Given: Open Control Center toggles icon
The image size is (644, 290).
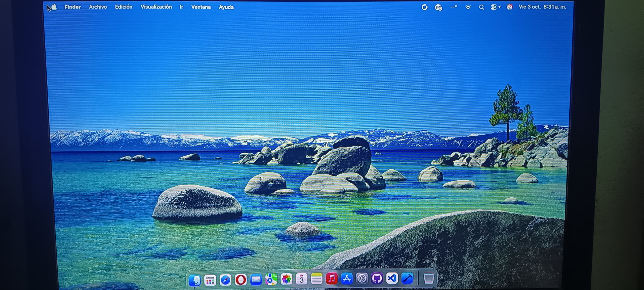Looking at the screenshot, I should 494,7.
